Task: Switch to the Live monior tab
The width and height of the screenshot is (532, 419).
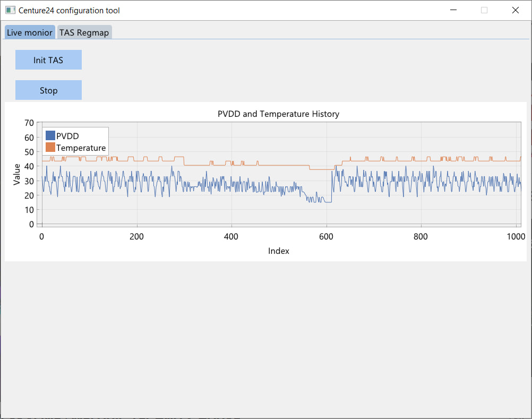Action: (30, 32)
